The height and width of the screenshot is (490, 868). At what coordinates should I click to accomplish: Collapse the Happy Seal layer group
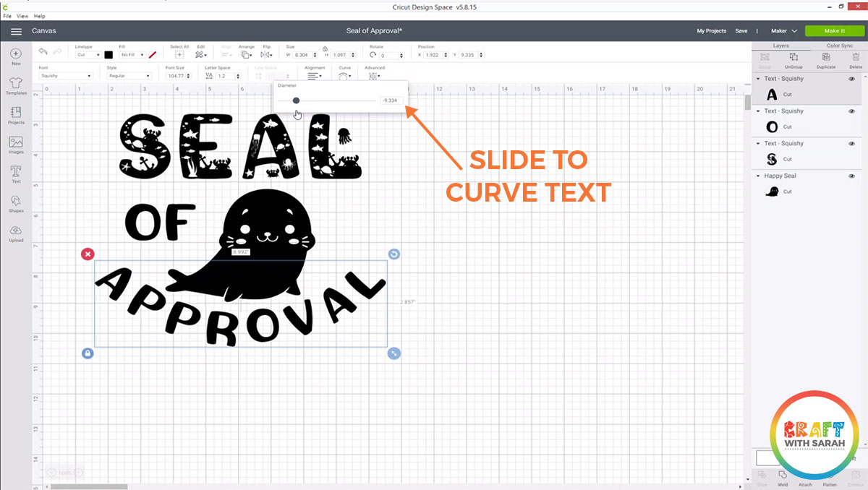point(757,176)
